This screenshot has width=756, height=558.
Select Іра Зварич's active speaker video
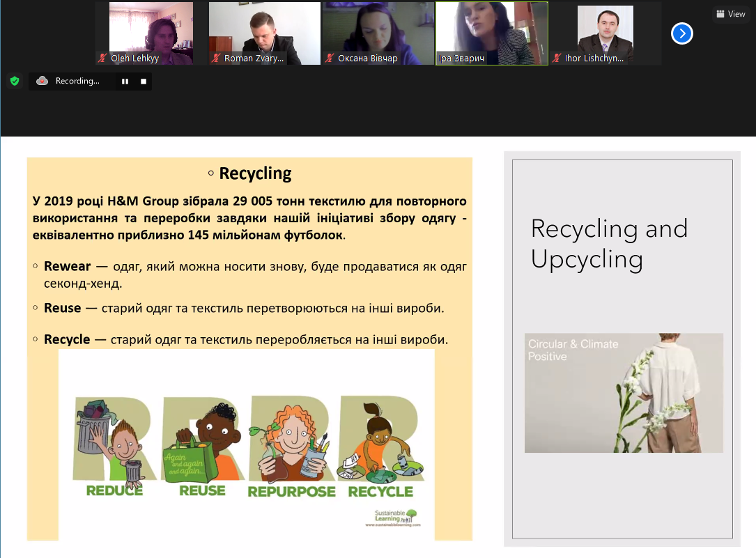[492, 33]
